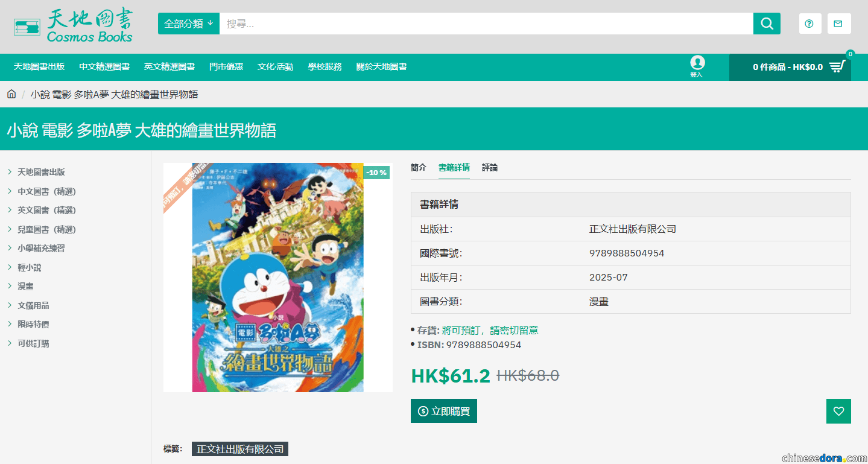Click the Doraemon book cover image

(x=277, y=278)
